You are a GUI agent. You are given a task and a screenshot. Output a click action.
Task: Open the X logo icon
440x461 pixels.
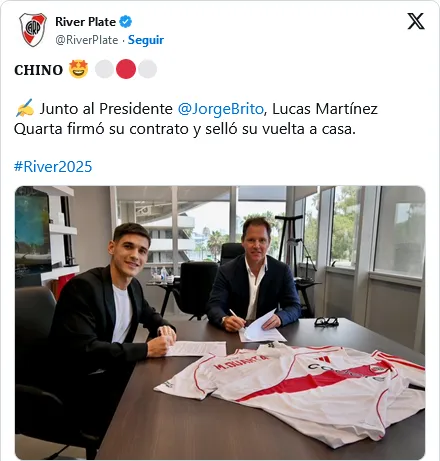click(416, 21)
